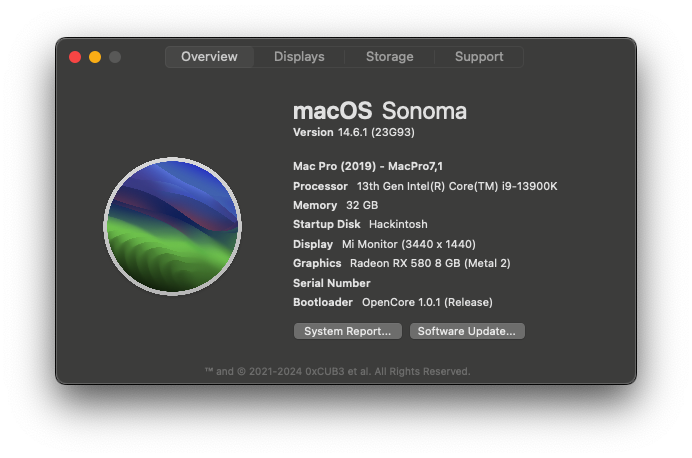Click the i9-13900K processor value
The height and width of the screenshot is (458, 692).
tap(457, 186)
